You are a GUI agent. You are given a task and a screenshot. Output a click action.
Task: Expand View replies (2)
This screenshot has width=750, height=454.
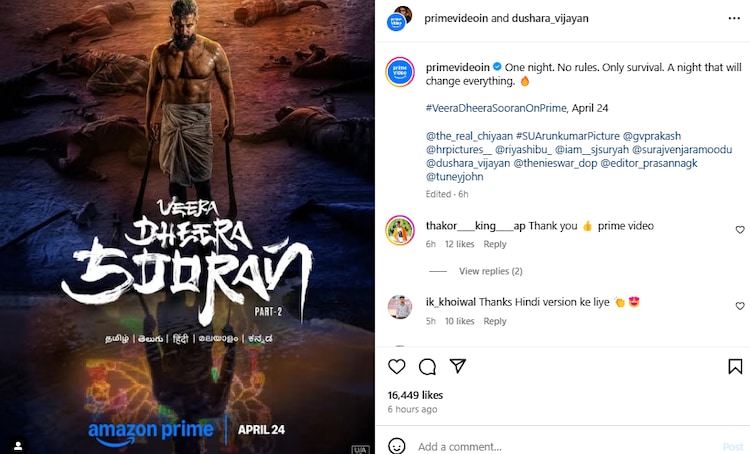pos(490,271)
